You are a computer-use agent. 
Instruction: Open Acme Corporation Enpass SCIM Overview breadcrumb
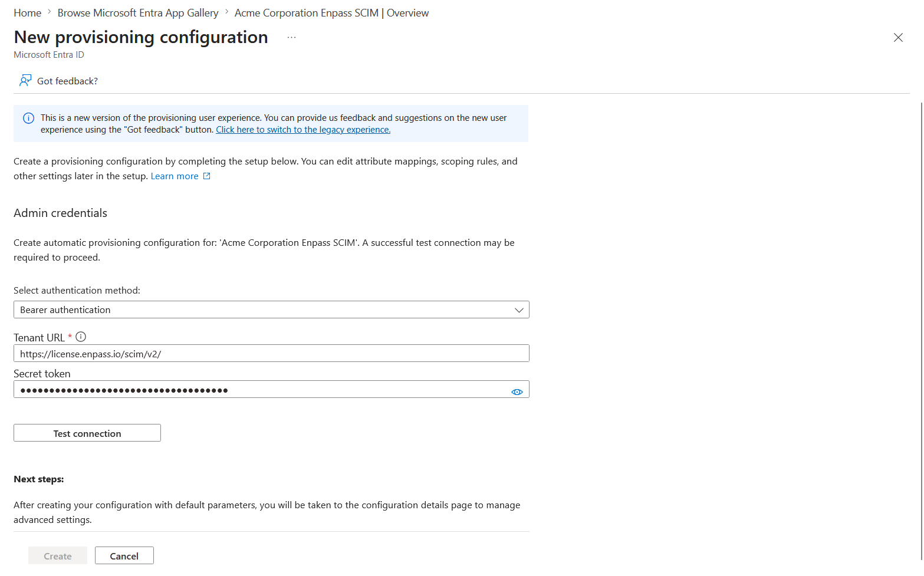tap(332, 13)
